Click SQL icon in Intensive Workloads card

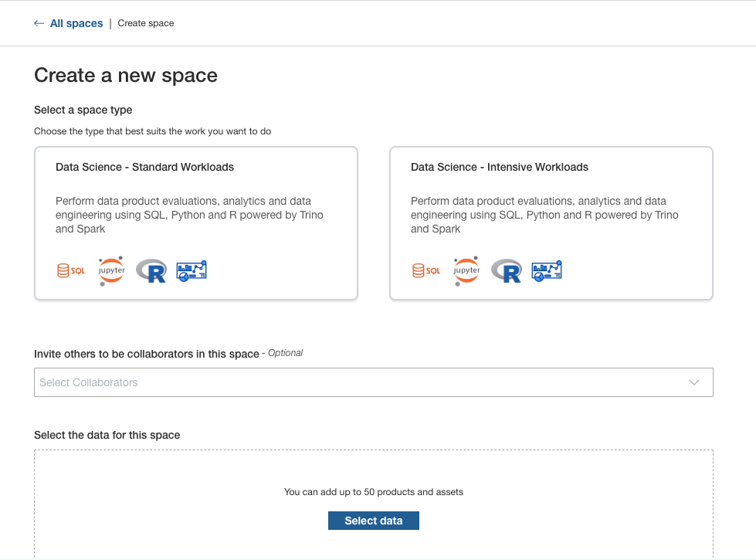pyautogui.click(x=425, y=271)
